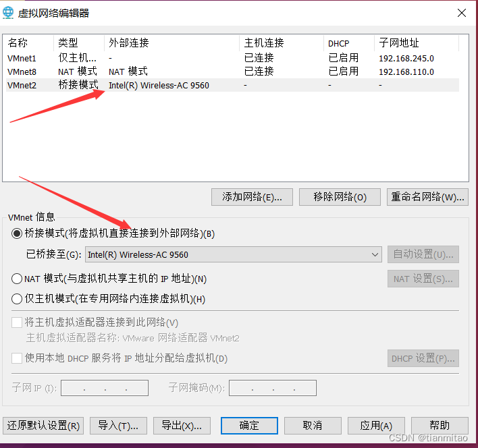Click the 导出 button

coord(182,425)
